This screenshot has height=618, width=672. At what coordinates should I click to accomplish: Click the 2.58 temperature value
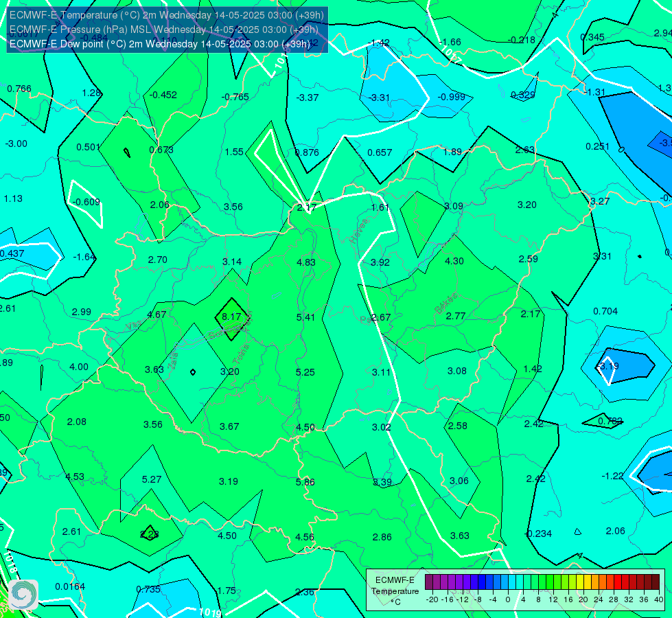click(458, 426)
